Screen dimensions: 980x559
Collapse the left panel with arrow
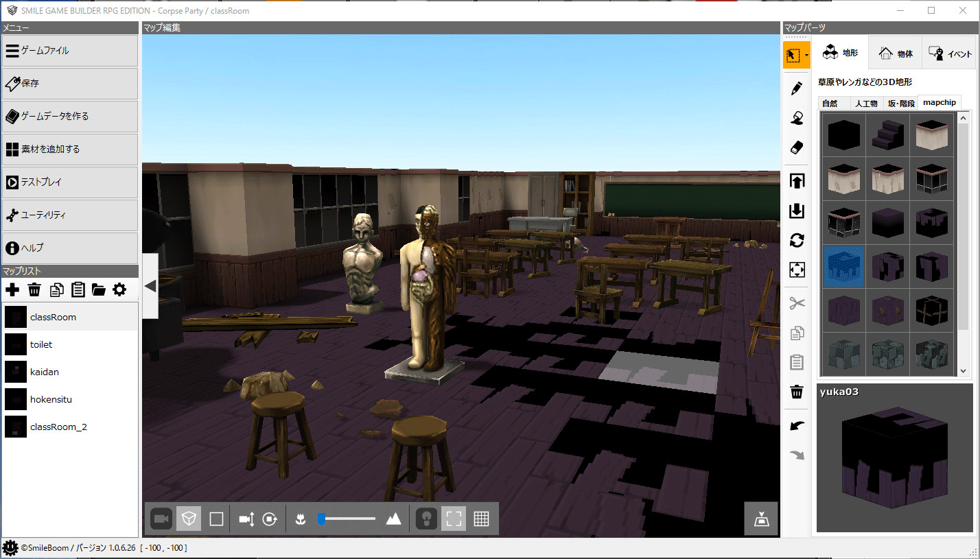pos(150,286)
